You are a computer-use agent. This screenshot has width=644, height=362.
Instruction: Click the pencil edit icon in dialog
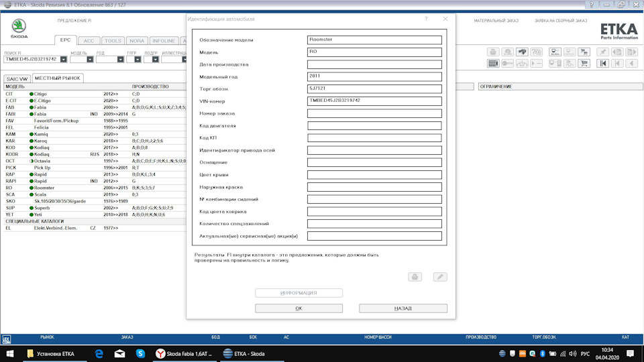440,277
